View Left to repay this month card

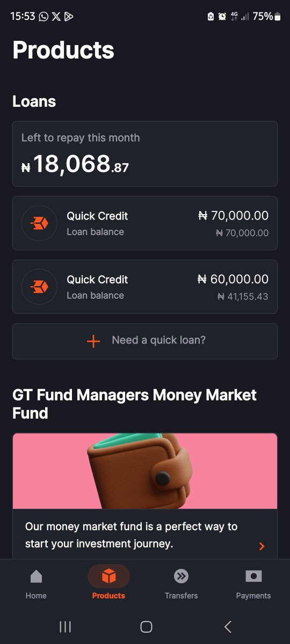(x=145, y=154)
